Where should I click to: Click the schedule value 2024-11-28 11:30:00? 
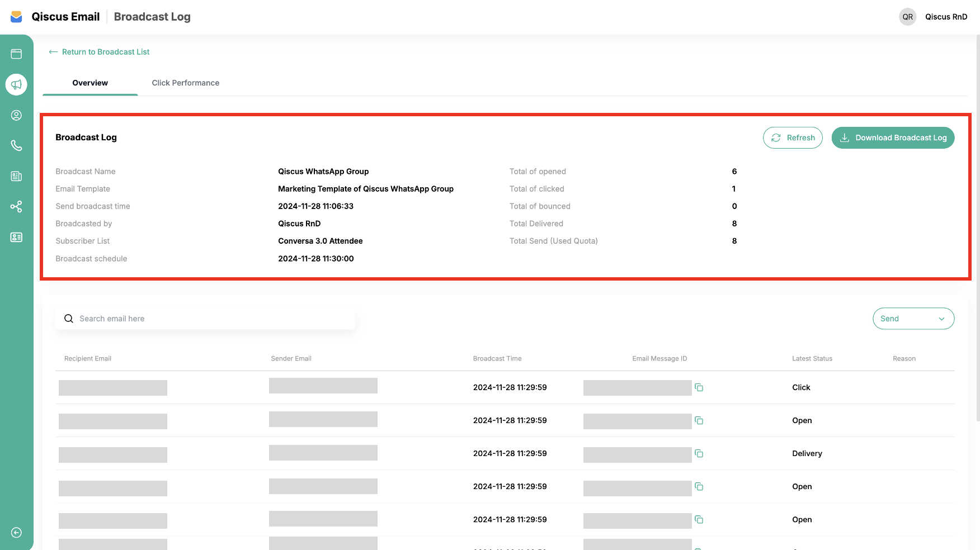point(315,259)
